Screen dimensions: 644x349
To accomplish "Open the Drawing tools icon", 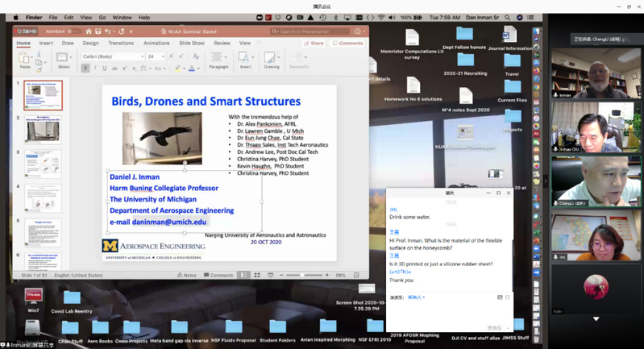I will (271, 59).
